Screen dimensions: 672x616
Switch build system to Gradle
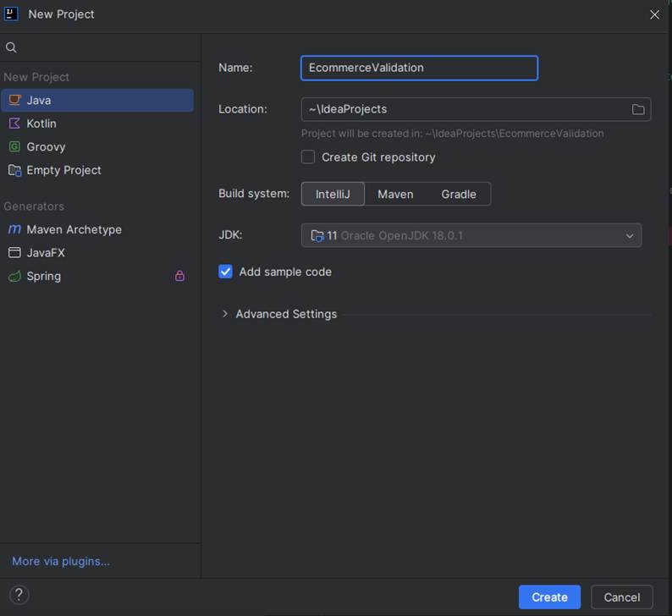(458, 194)
